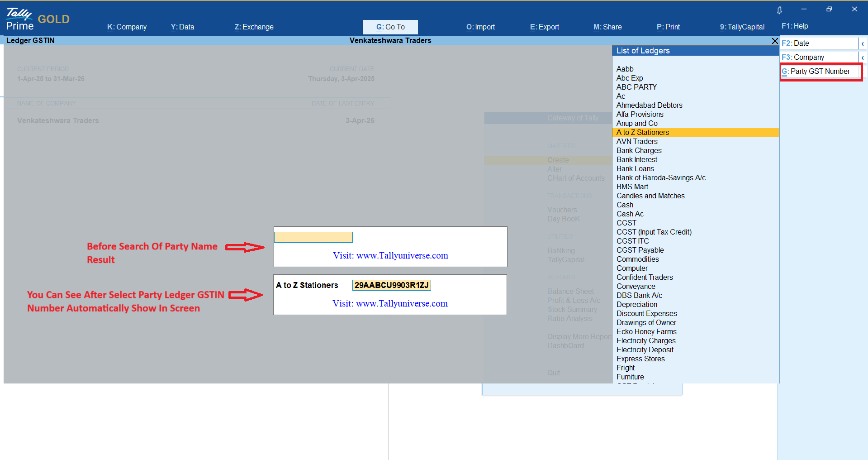Screen dimensions: 868x460
Task: Click the empty party name field
Action: coord(313,237)
